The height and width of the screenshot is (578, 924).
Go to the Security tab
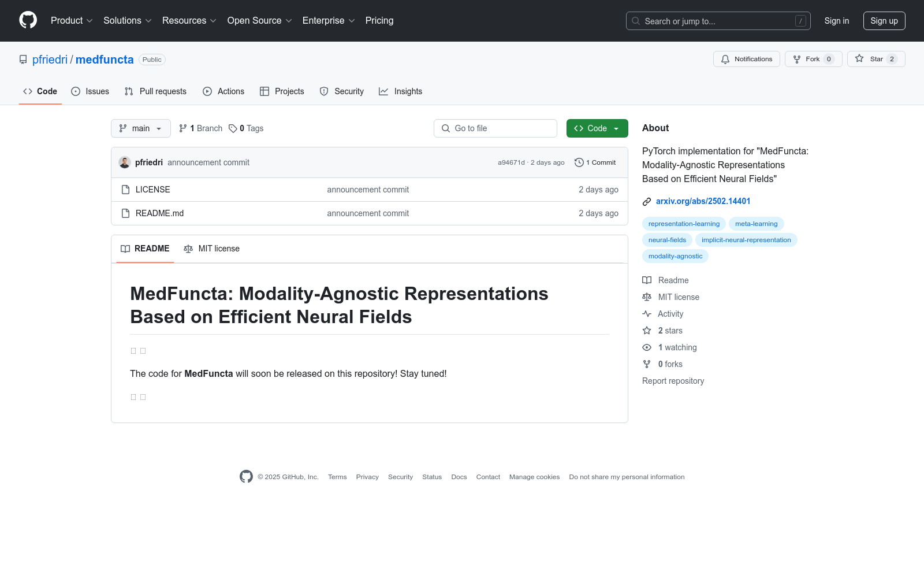(x=342, y=91)
